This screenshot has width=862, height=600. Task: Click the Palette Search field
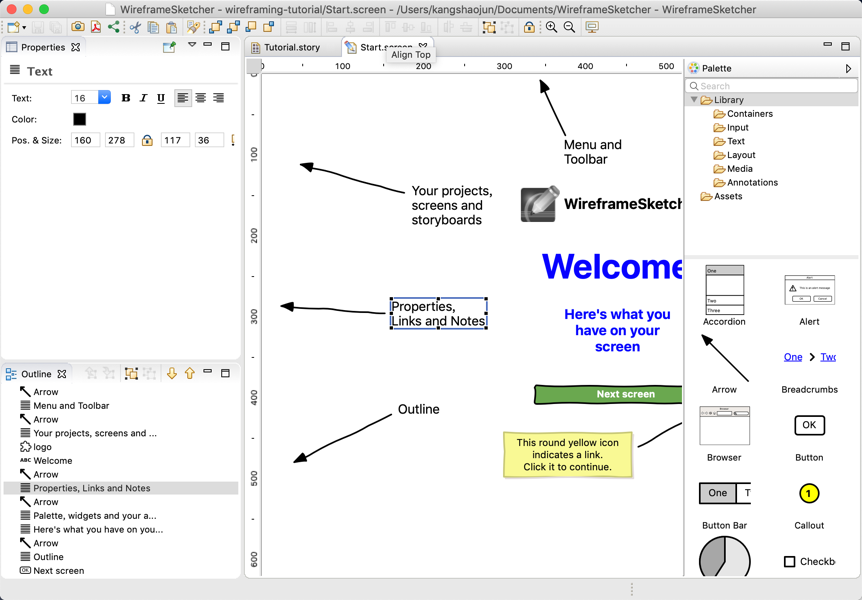[771, 86]
